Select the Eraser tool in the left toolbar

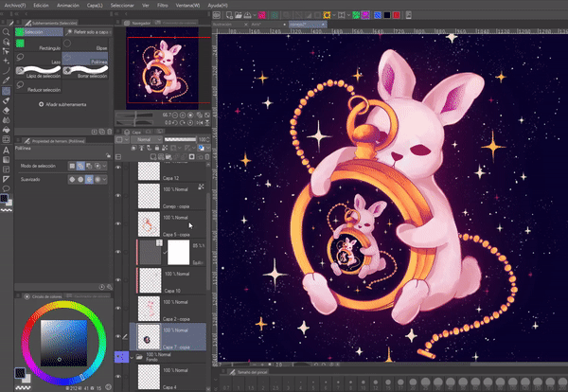[x=6, y=111]
